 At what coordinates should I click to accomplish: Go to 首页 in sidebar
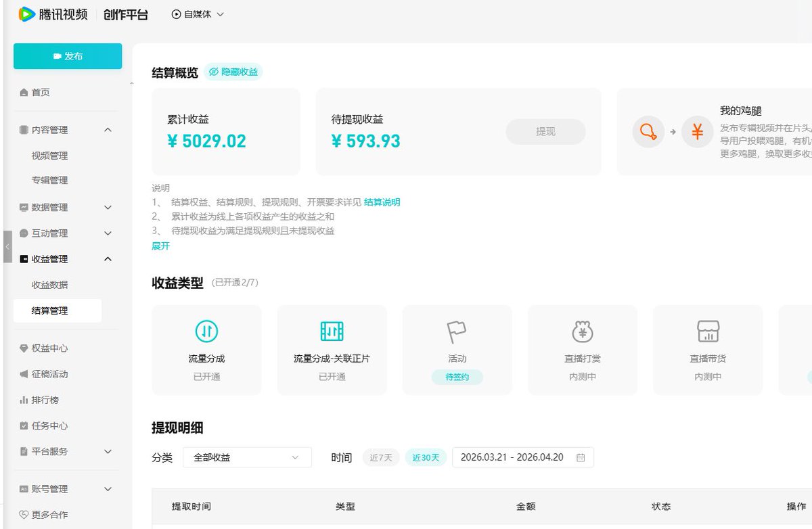point(41,93)
